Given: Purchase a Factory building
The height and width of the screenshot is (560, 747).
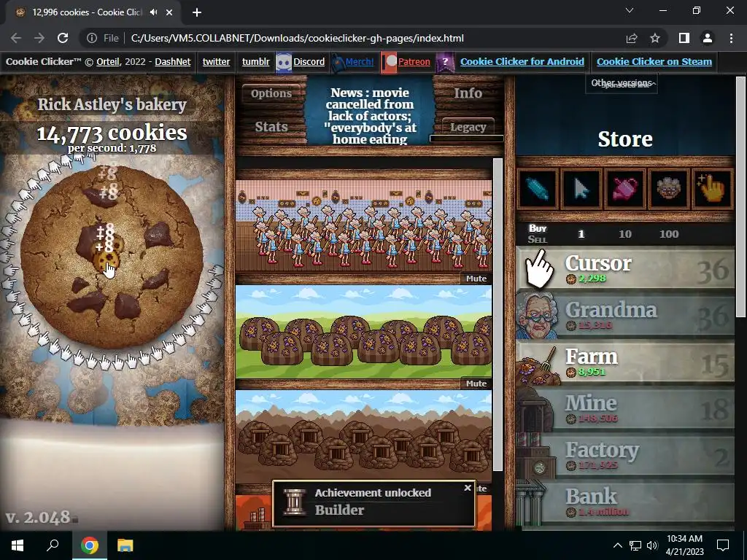Looking at the screenshot, I should (625, 456).
